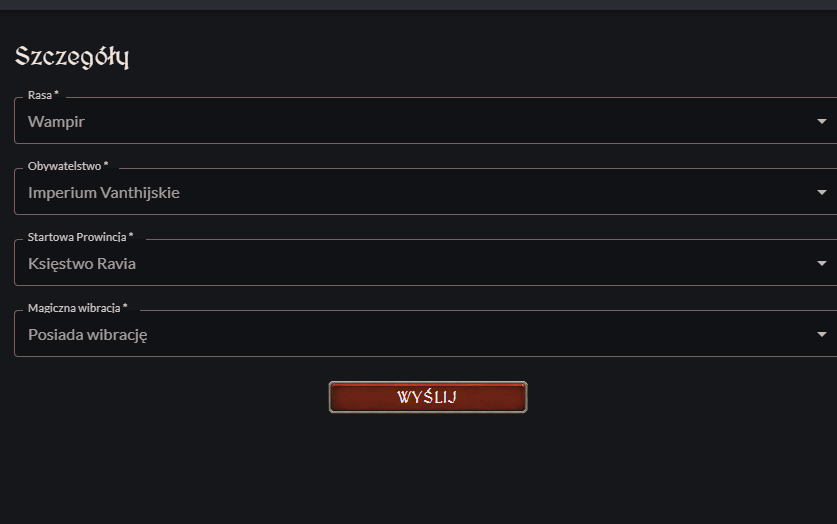Click the Rasa field label
Viewport: 837px width, 524px height.
tap(40, 95)
